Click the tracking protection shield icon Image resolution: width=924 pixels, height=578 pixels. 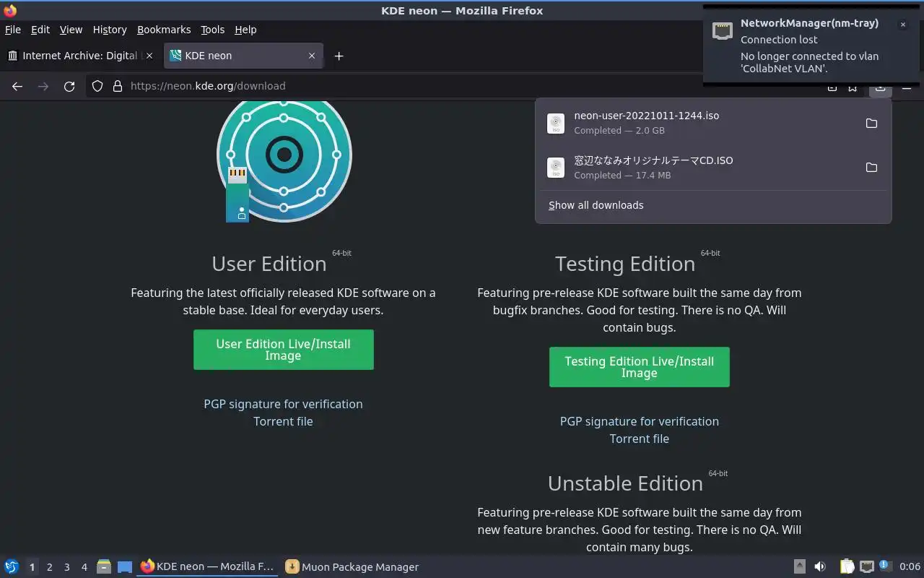coord(97,86)
